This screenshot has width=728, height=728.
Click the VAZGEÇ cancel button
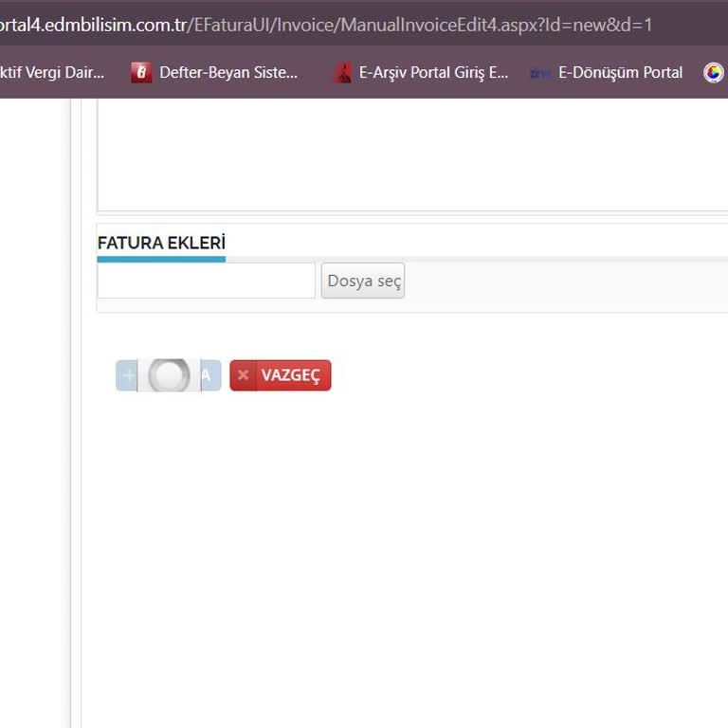[x=281, y=375]
